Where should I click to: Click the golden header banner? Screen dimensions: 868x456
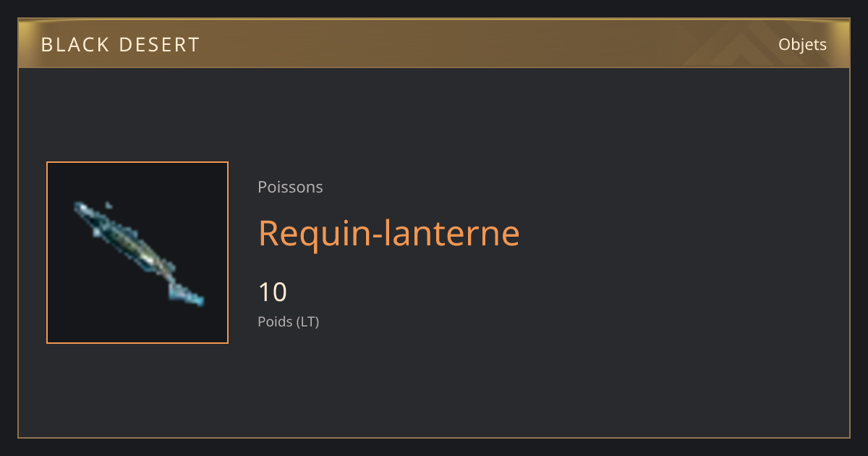pos(434,44)
